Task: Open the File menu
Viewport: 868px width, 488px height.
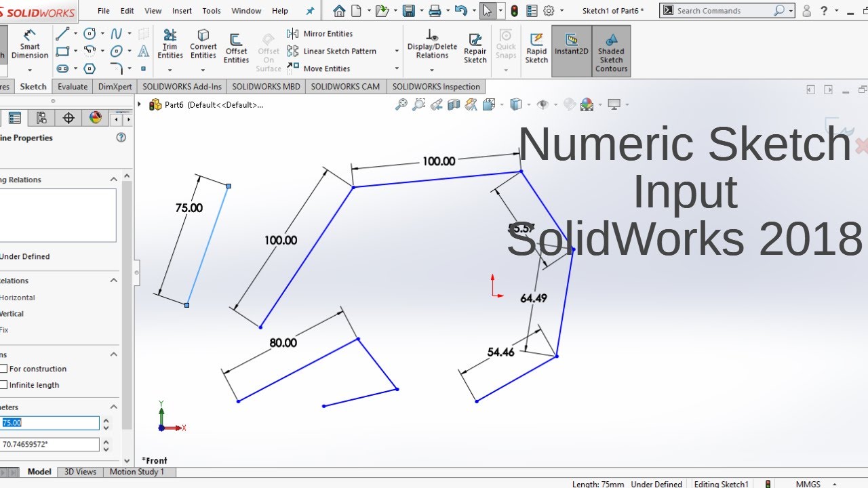Action: tap(104, 11)
